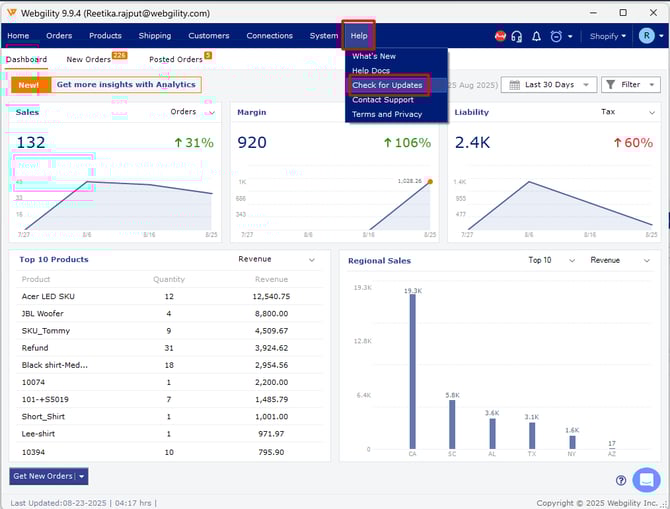Click the Get New Orders button

coord(42,476)
